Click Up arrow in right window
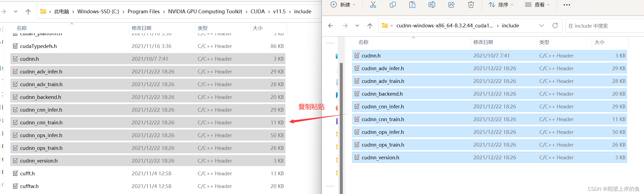Viewport: 644px width, 194px height. 370,26
